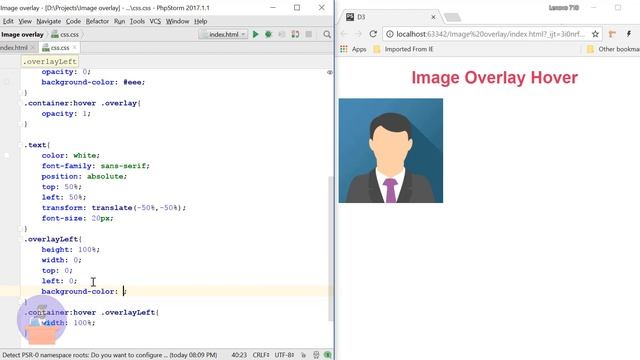Open the Help menu
The width and height of the screenshot is (640, 360).
tap(200, 21)
